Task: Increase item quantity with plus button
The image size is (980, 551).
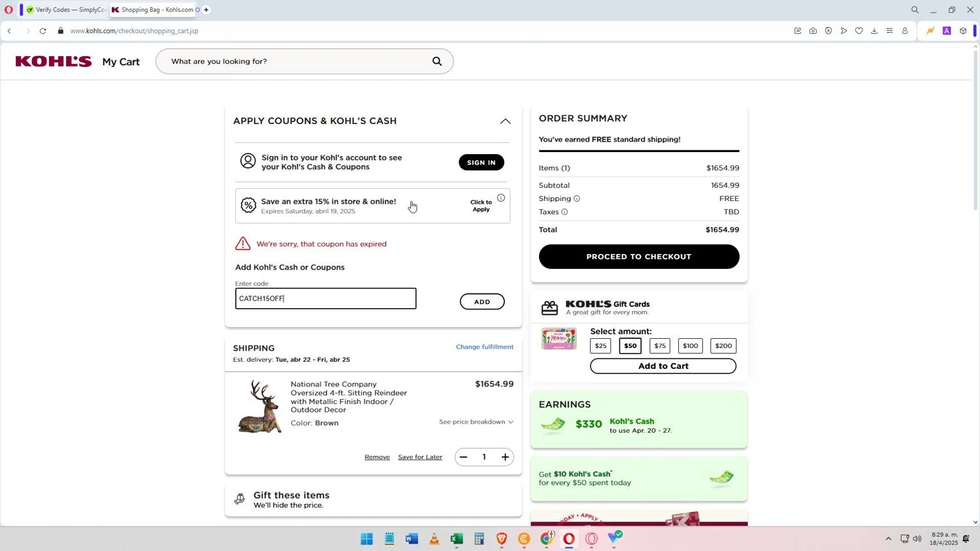Action: pos(505,457)
